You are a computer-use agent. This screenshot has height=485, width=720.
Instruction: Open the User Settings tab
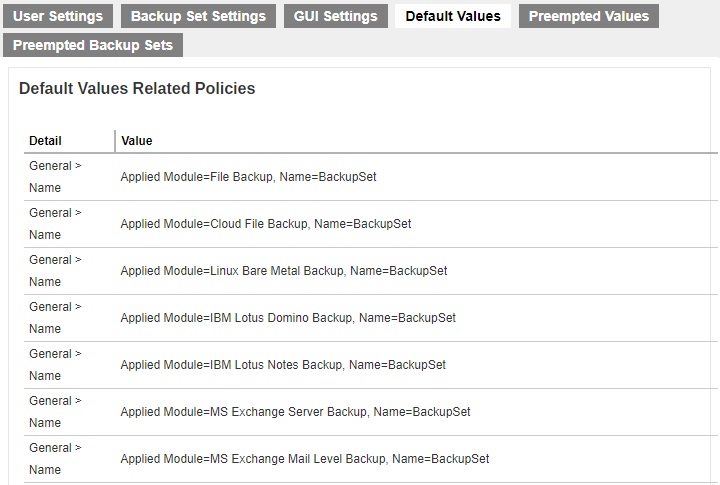tap(57, 16)
